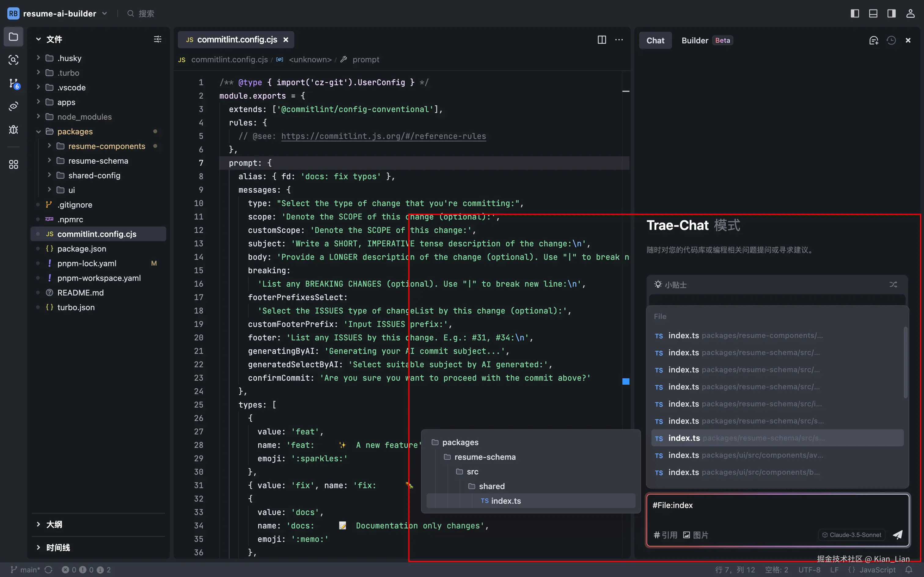Open the Debug bug sidebar icon
Image resolution: width=924 pixels, height=577 pixels.
(14, 129)
